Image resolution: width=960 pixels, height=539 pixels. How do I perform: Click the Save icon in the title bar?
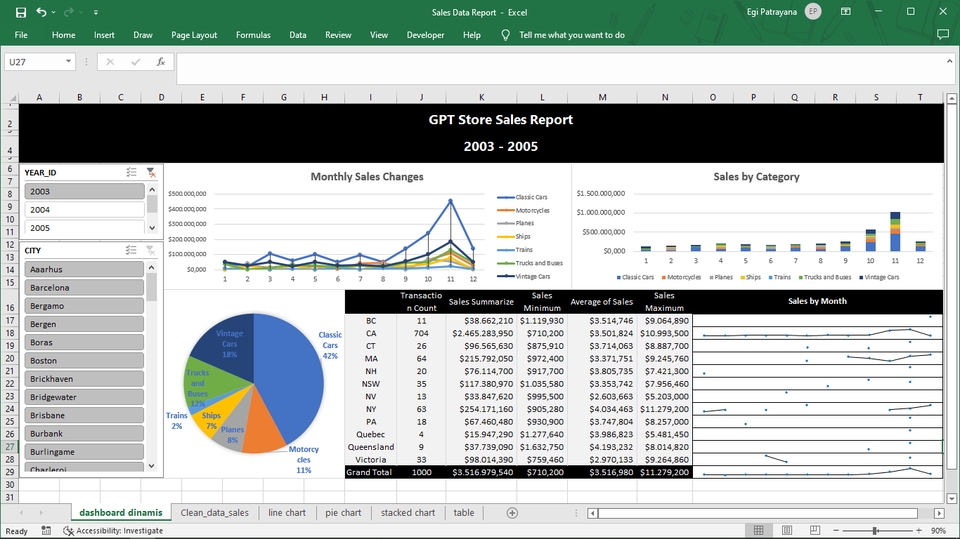coord(21,12)
